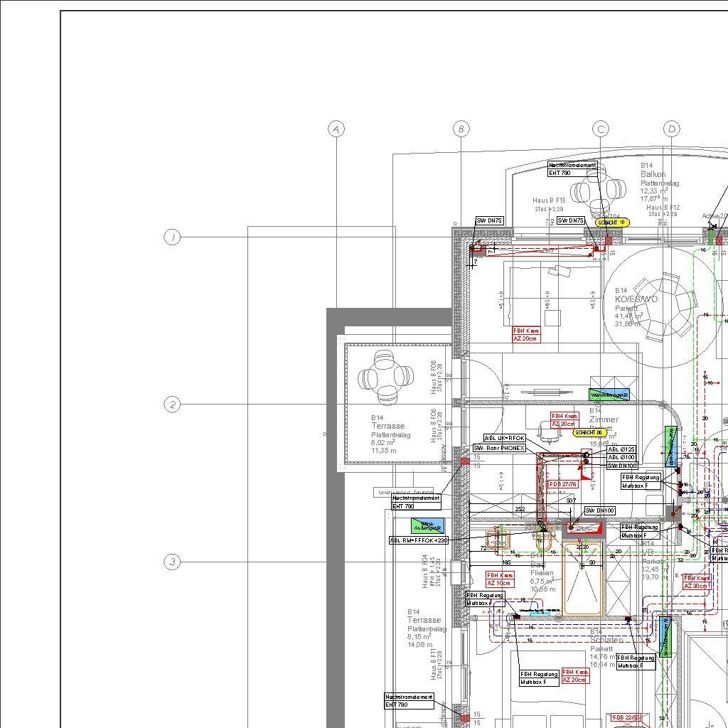This screenshot has width=728, height=728.
Task: Click the 507 dimension value
Action: tap(571, 500)
